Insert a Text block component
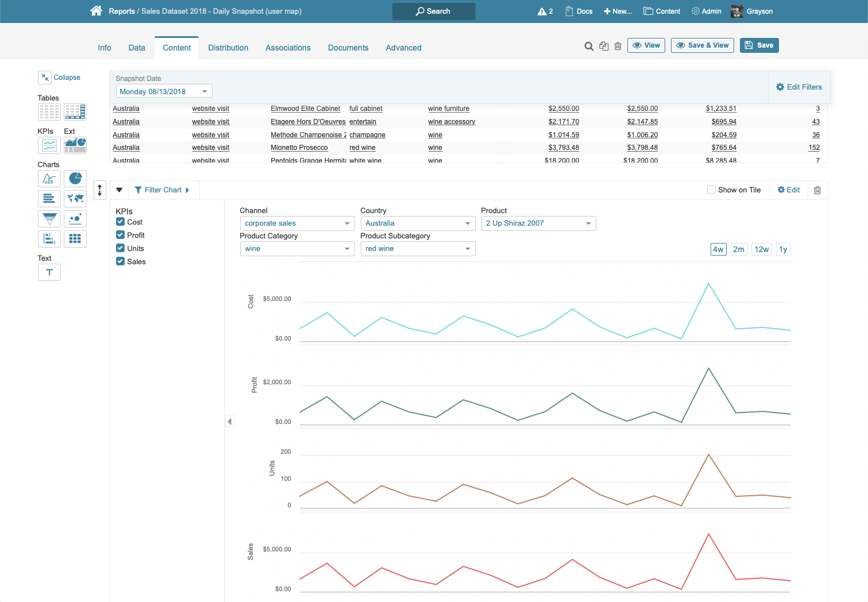This screenshot has height=602, width=868. click(49, 272)
